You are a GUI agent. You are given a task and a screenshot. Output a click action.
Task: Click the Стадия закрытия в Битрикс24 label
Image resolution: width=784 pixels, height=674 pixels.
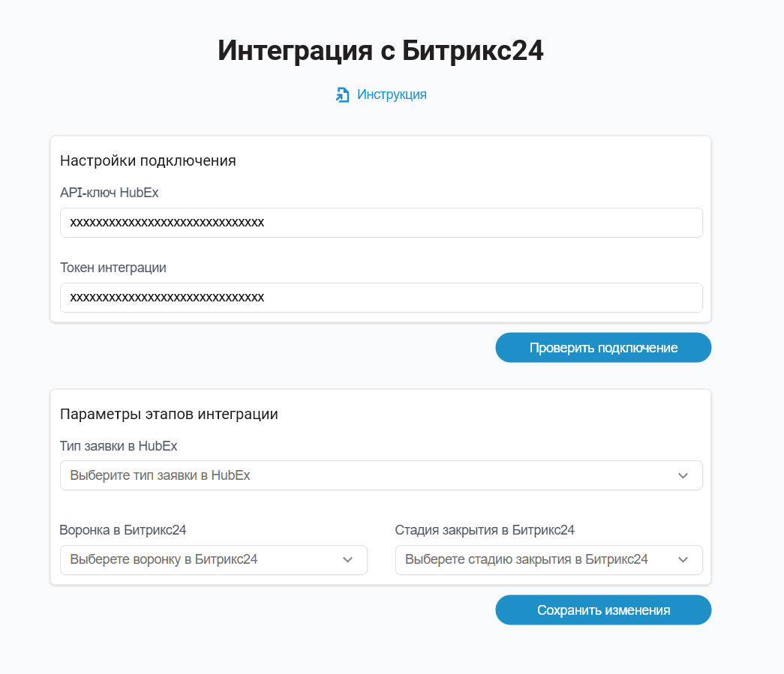tap(485, 530)
